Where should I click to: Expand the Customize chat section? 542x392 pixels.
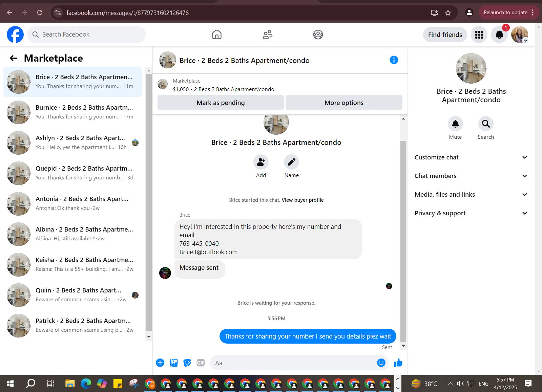(x=471, y=157)
